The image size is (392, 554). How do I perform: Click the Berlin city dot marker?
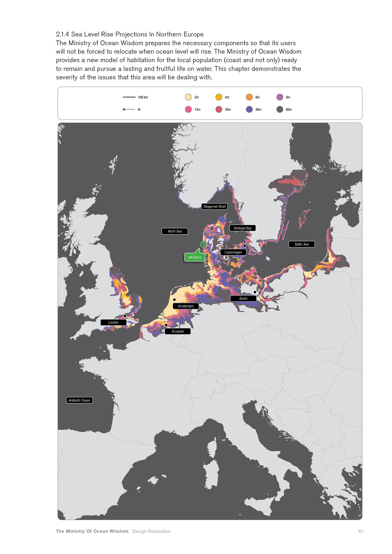coord(255,292)
